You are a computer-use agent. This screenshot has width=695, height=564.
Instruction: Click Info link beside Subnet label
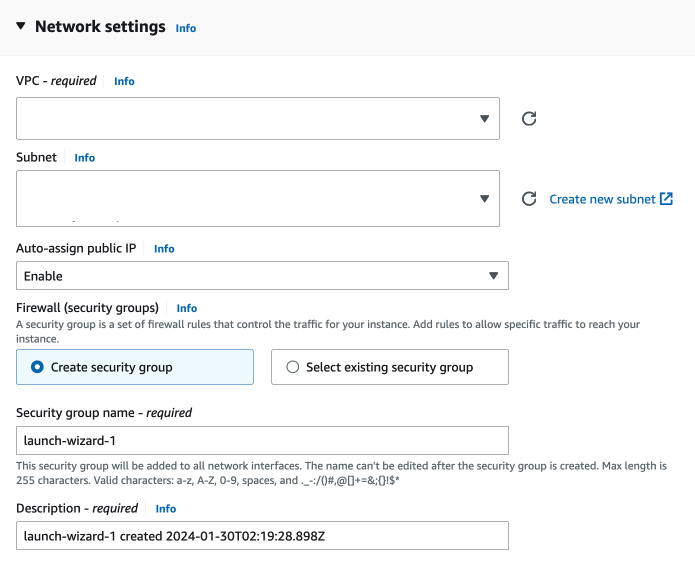(85, 158)
